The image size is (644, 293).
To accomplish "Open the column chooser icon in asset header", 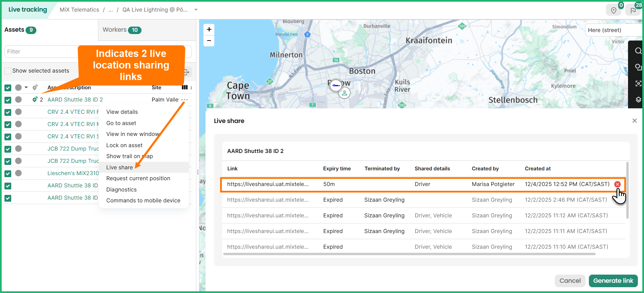I will (x=184, y=88).
